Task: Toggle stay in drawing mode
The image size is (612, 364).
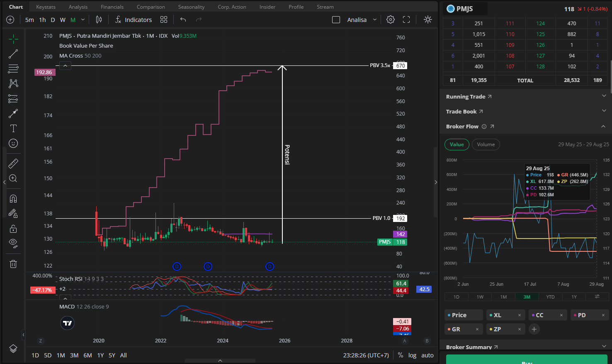Action: [13, 213]
